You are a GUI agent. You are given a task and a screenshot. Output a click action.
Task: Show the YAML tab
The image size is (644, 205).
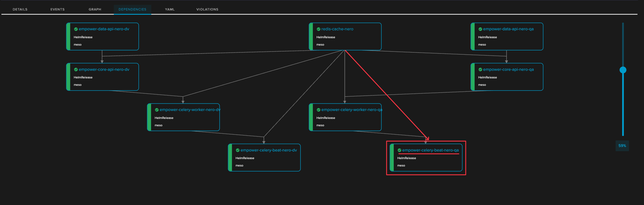tap(170, 9)
